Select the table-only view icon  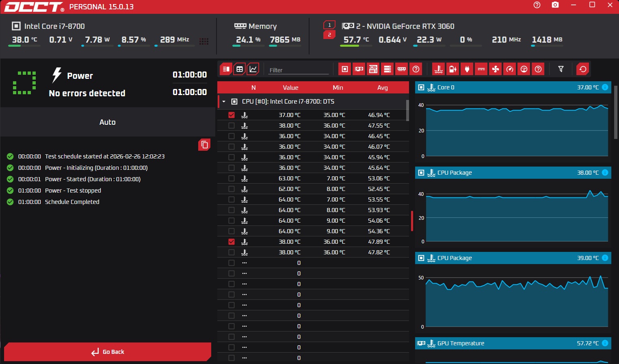(240, 69)
